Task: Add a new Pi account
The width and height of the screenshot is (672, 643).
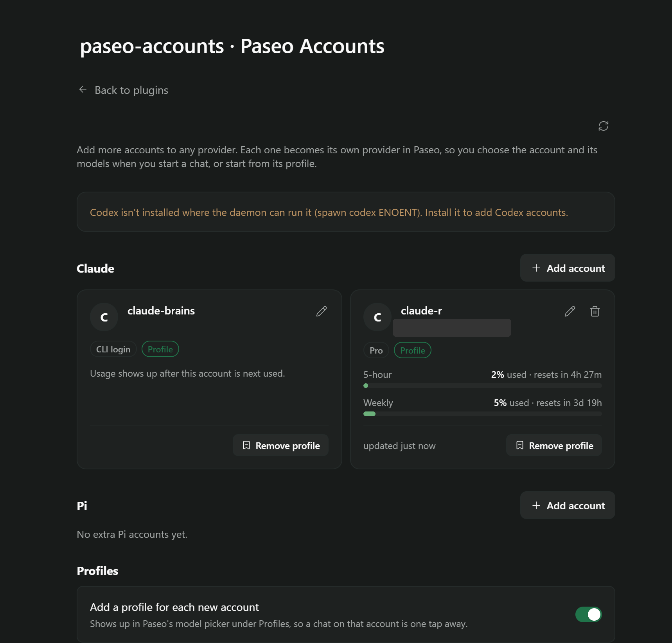Action: (x=568, y=505)
